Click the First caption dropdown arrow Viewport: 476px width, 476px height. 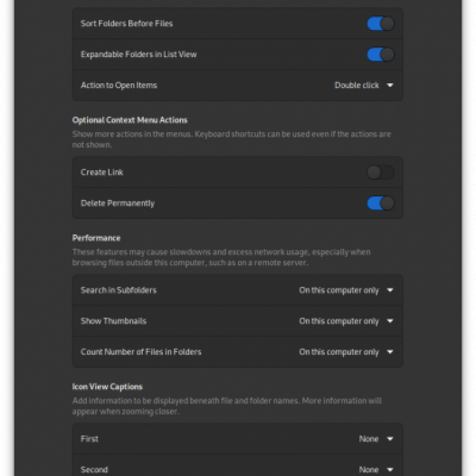390,439
